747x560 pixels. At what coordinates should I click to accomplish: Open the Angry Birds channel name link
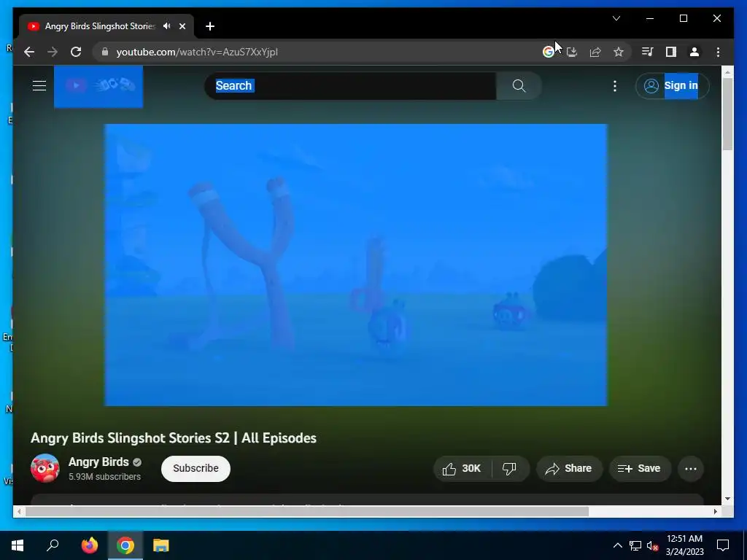(98, 462)
